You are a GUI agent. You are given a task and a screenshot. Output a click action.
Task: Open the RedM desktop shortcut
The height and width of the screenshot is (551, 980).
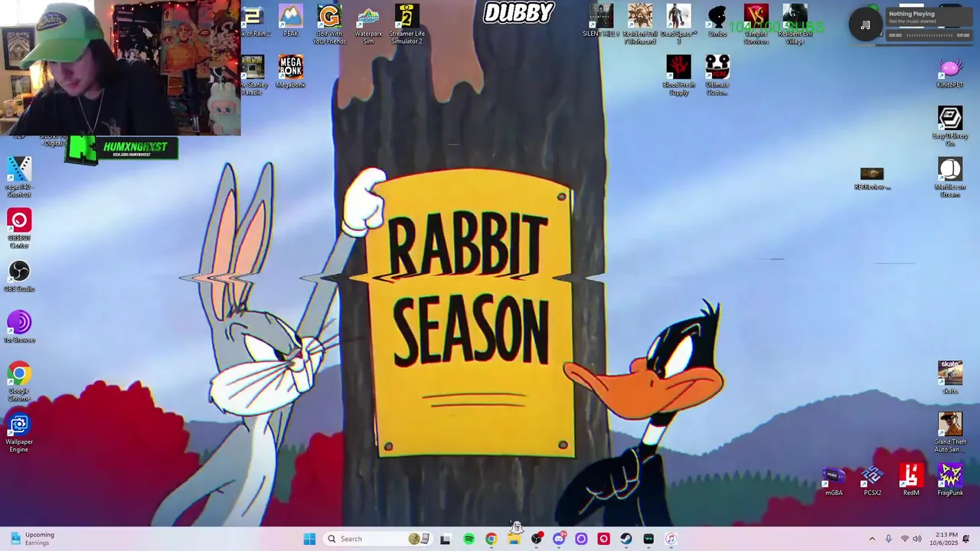(x=911, y=481)
